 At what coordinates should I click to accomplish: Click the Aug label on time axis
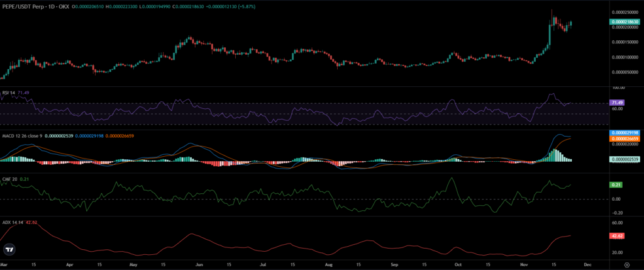pyautogui.click(x=328, y=265)
